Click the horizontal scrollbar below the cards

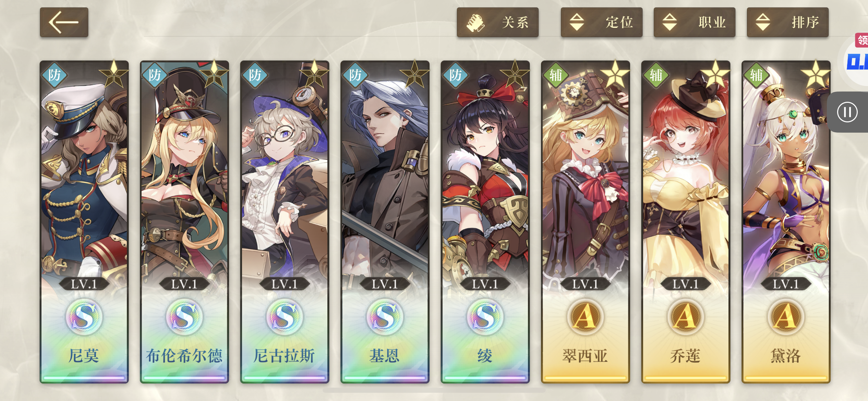(x=434, y=390)
